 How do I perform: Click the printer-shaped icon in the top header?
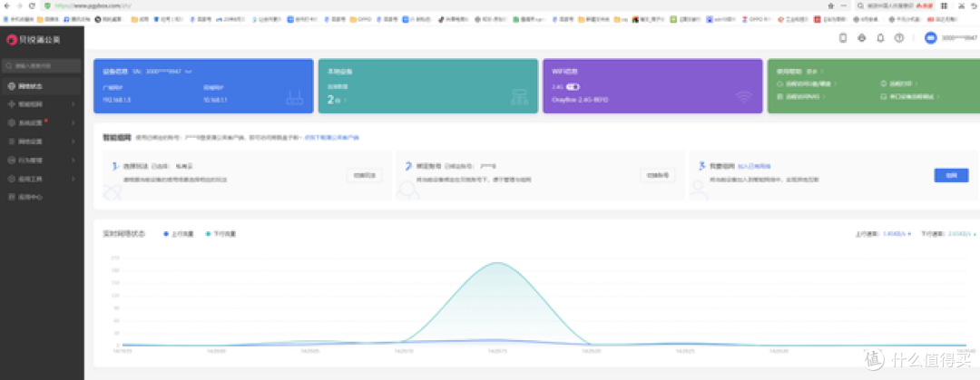click(x=861, y=38)
